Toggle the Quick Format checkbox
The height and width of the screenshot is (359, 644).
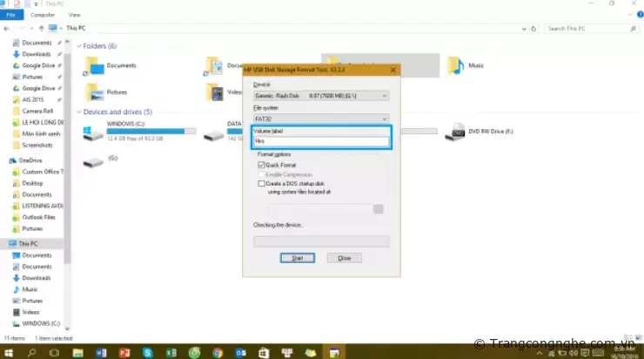(261, 165)
